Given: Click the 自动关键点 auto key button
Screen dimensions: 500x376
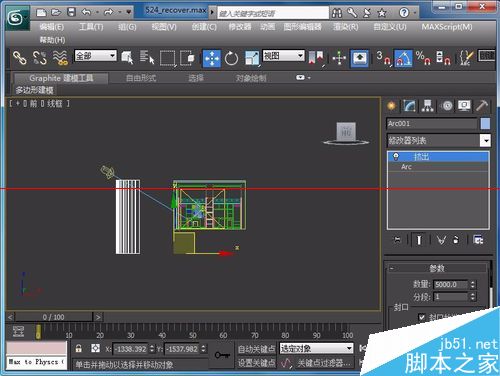Looking at the screenshot, I should click(256, 349).
